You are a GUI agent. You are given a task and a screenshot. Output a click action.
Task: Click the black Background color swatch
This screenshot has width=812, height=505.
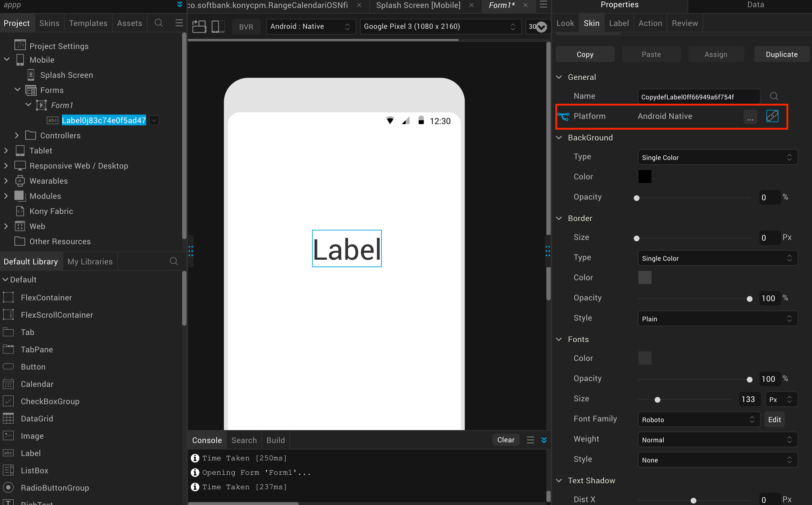click(x=645, y=176)
